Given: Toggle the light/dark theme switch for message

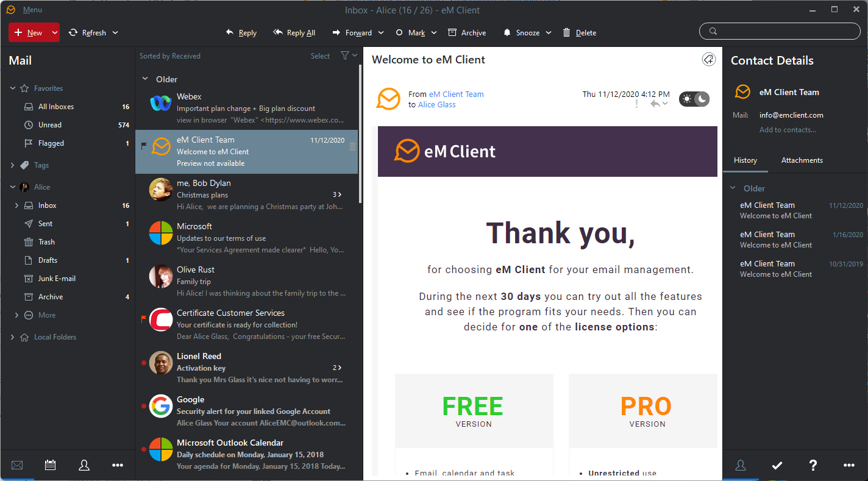Looking at the screenshot, I should 694,99.
